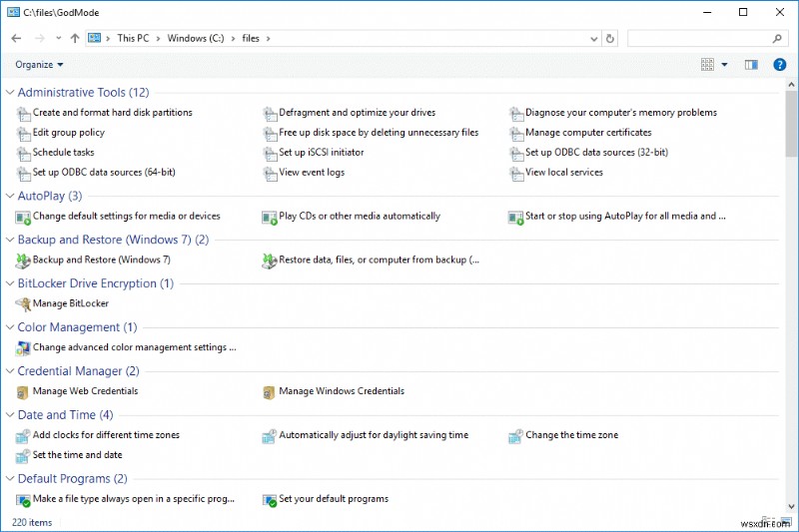The width and height of the screenshot is (799, 532).
Task: Open the Help question mark icon
Action: (x=779, y=65)
